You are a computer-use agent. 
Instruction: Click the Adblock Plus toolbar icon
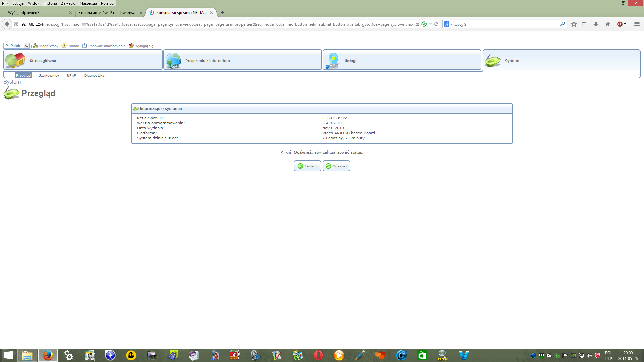point(620,24)
